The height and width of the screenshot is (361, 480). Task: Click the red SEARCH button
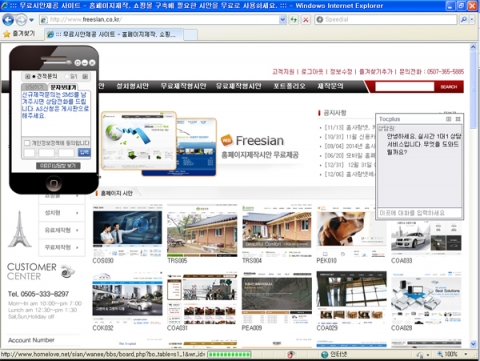(x=449, y=87)
